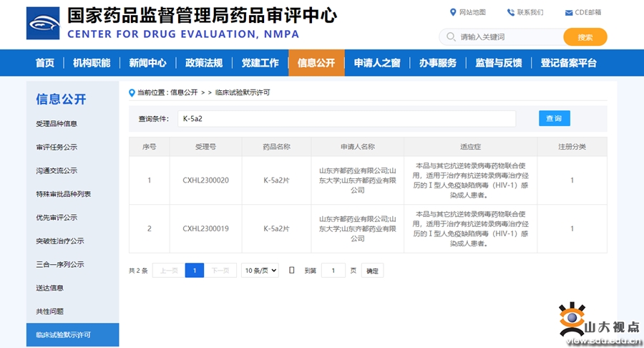
Task: Click the 山大视点 watermark logo
Action: click(572, 322)
